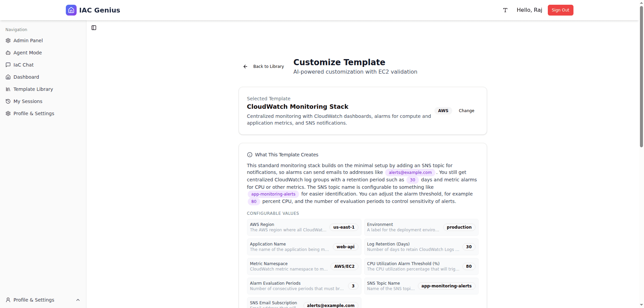Screen dimensions: 644x308
Task: Collapse the Profile & Settings section chevron
Action: tap(78, 300)
